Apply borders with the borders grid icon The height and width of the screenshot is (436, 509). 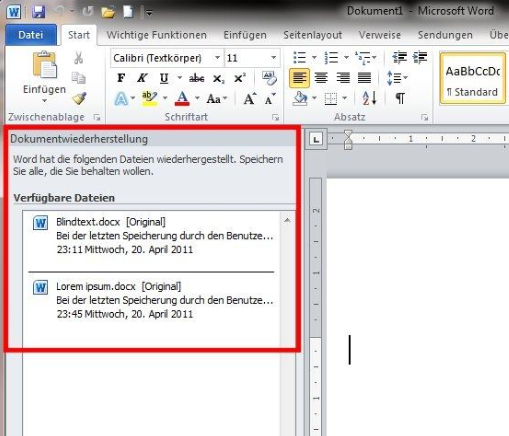point(331,99)
